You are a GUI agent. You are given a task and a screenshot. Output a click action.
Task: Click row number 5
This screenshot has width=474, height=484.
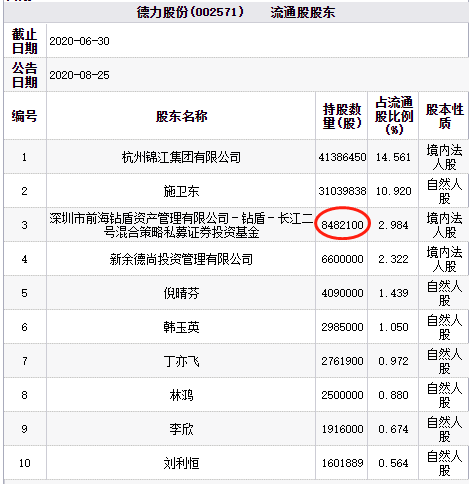[x=24, y=293]
